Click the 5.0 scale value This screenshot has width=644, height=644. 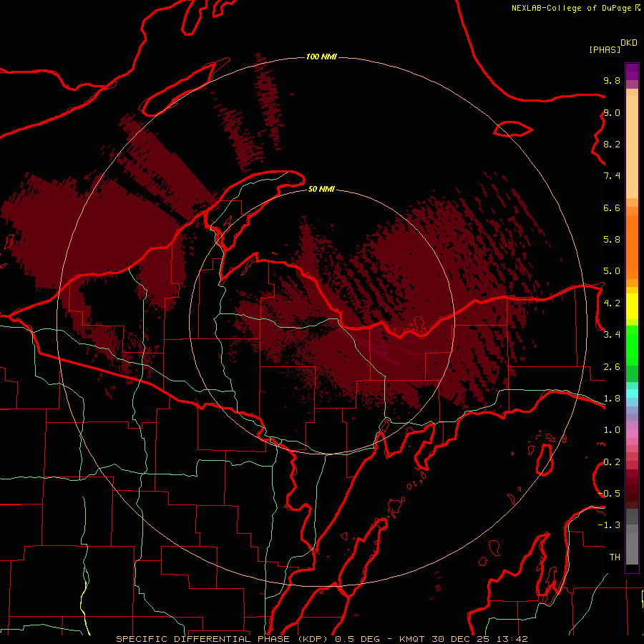coord(612,271)
